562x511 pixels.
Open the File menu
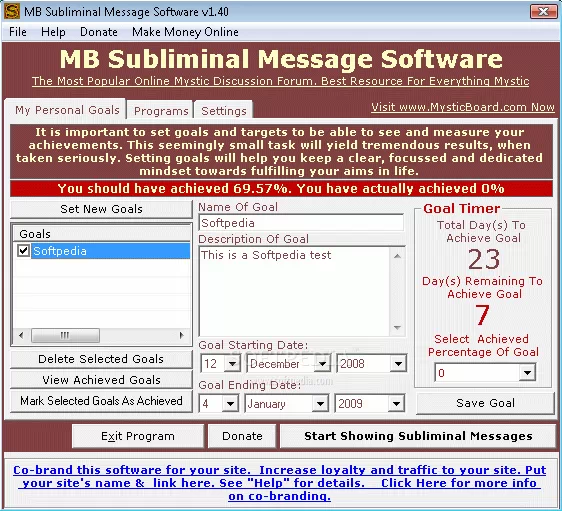pyautogui.click(x=18, y=32)
